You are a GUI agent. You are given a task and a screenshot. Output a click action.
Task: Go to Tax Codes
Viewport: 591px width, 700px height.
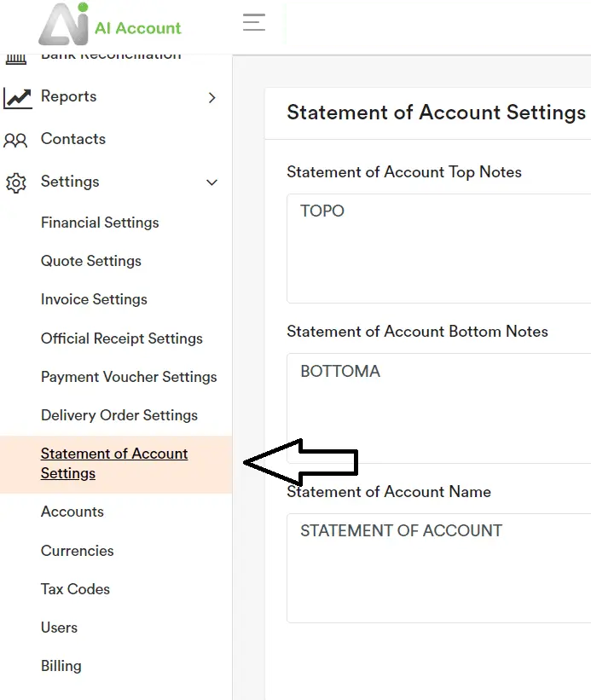tap(75, 589)
